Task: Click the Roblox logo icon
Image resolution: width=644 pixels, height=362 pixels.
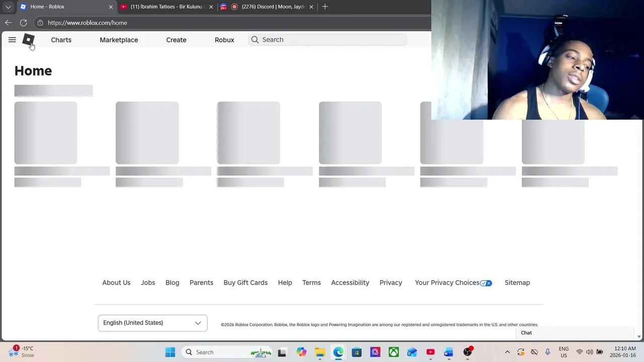Action: [x=28, y=40]
